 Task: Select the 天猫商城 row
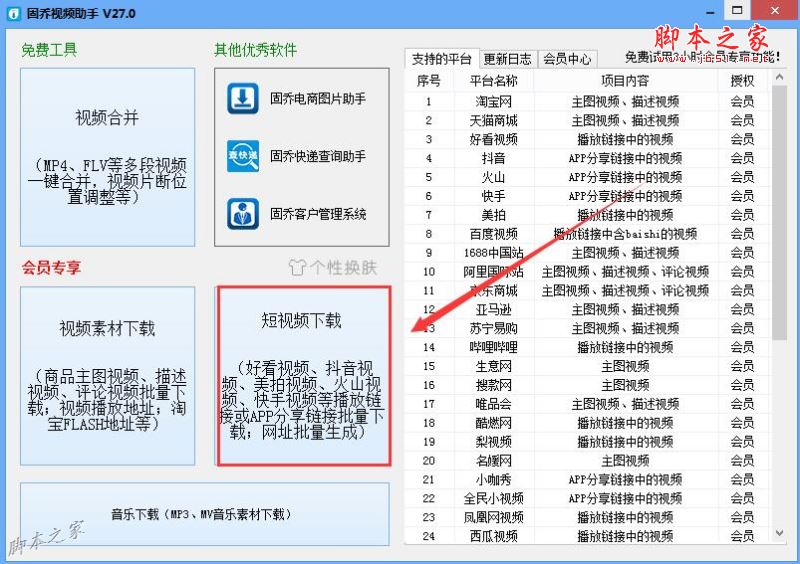point(587,120)
